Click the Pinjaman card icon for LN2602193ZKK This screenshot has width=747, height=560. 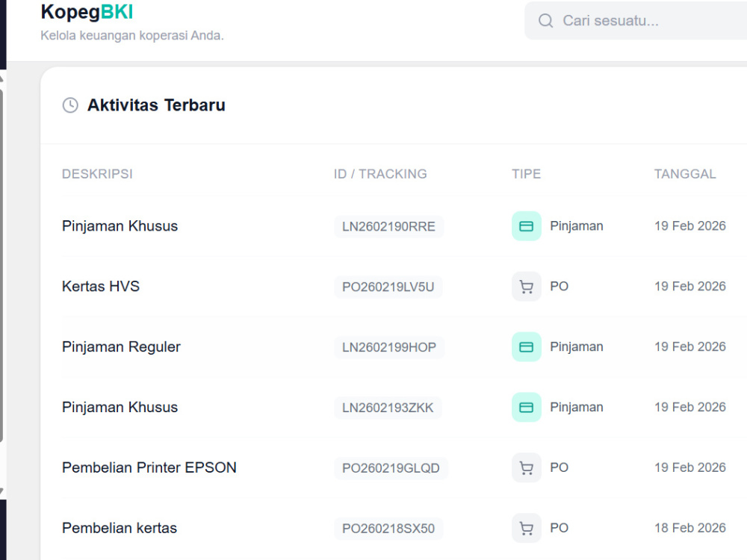coord(526,408)
